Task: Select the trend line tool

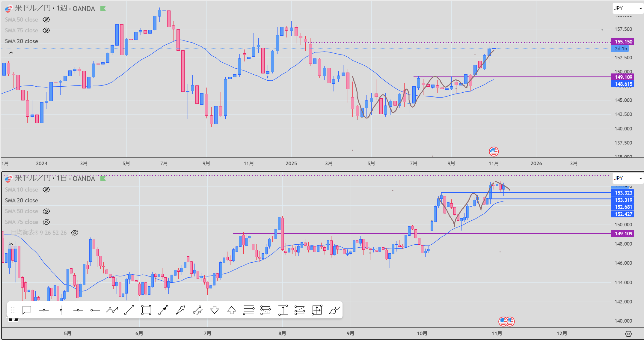Action: point(129,310)
